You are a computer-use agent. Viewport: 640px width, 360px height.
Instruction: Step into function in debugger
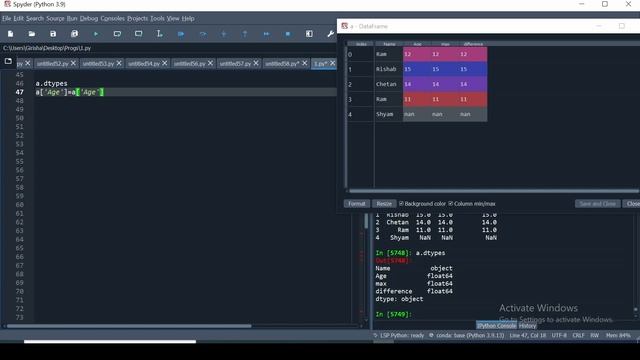(224, 34)
